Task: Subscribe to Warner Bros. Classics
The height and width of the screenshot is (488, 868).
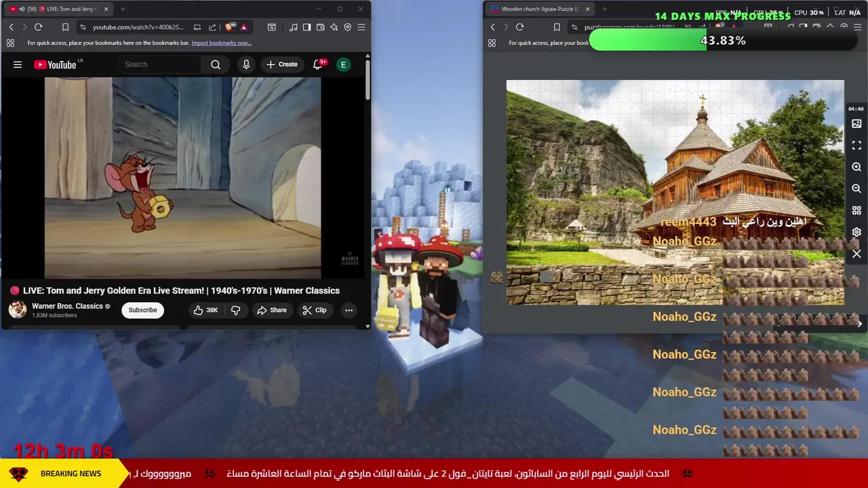Action: coord(142,310)
